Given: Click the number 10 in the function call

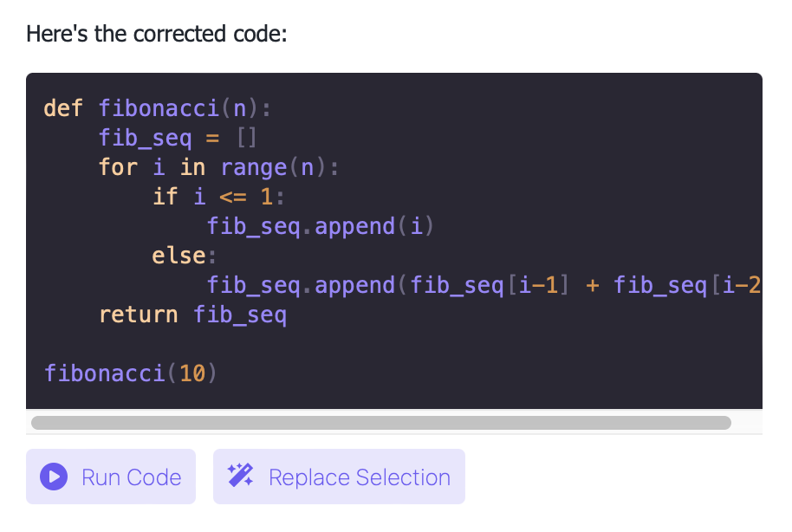Looking at the screenshot, I should click(x=192, y=373).
